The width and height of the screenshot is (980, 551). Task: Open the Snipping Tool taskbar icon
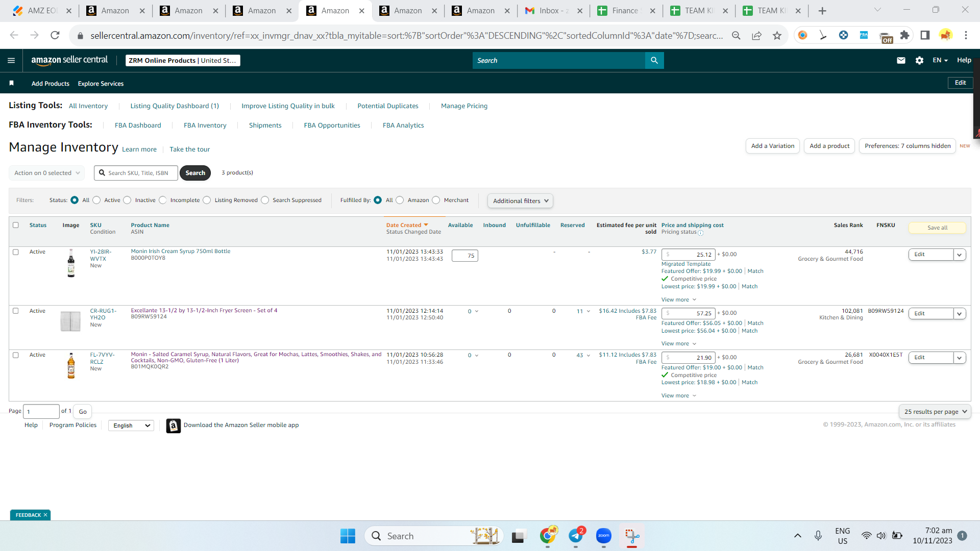tap(632, 536)
